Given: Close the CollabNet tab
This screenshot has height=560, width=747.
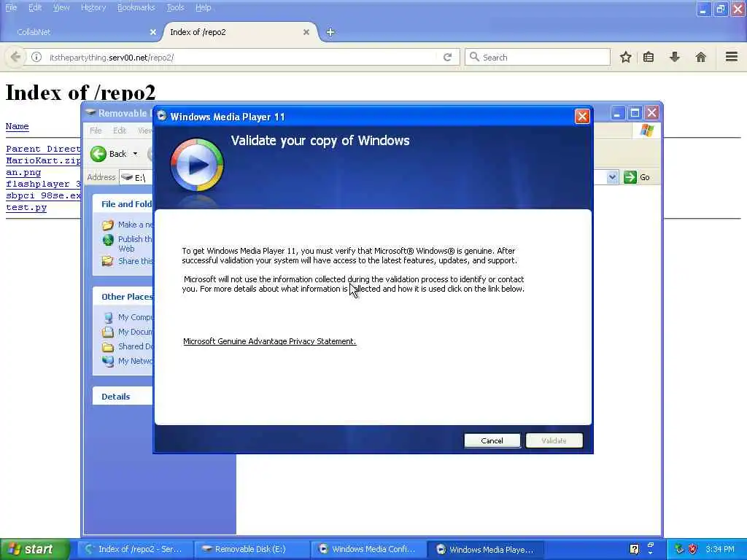Looking at the screenshot, I should tap(153, 32).
